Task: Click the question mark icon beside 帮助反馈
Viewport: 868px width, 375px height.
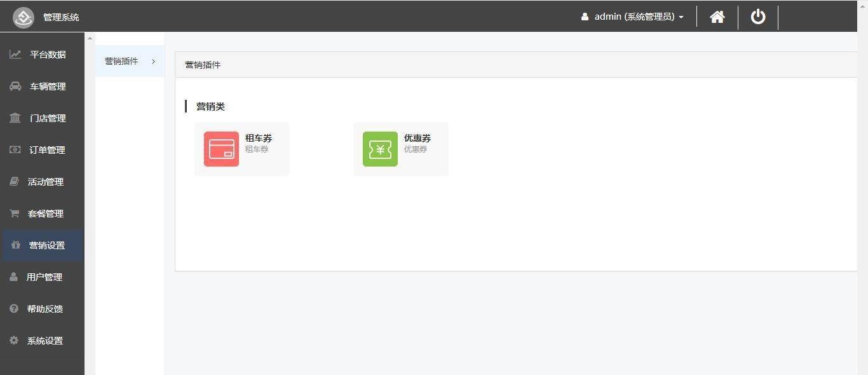Action: tap(14, 309)
